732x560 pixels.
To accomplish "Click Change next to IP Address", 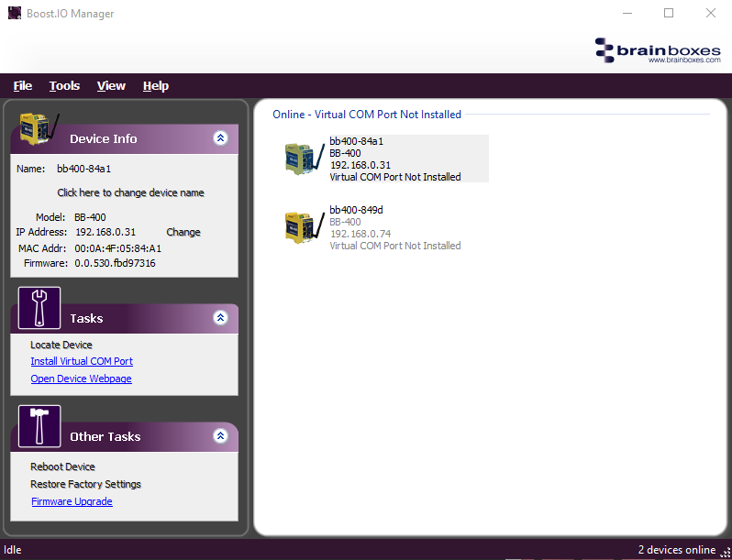I will [x=183, y=232].
